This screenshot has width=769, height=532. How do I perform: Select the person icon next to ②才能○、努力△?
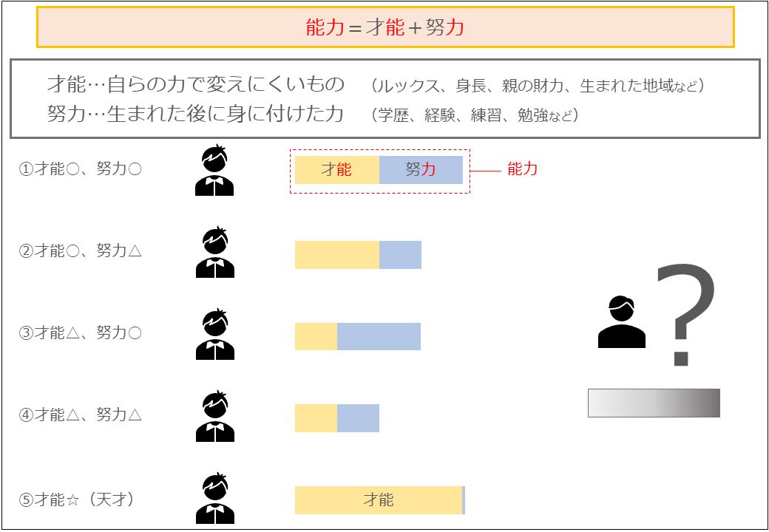[x=215, y=252]
